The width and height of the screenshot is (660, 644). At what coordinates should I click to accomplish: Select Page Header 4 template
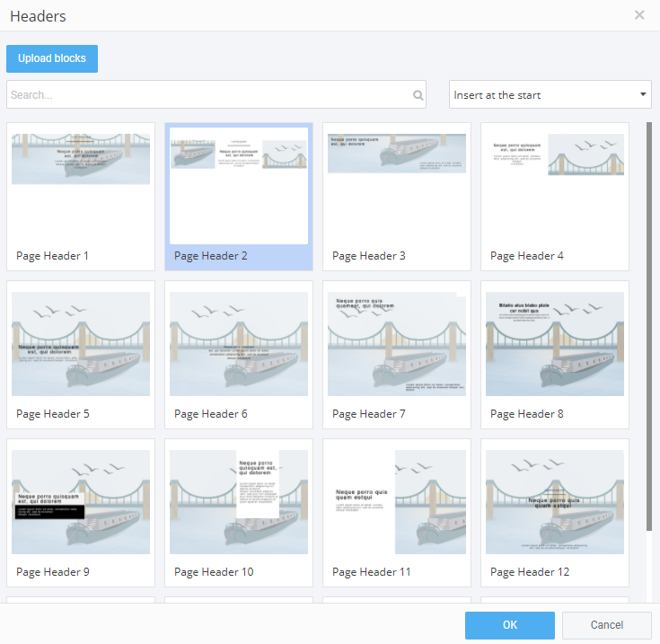coord(555,196)
